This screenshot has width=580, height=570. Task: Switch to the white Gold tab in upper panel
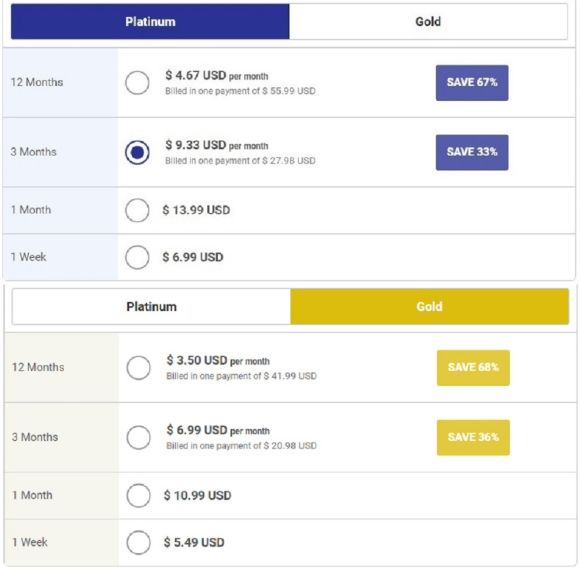(428, 21)
